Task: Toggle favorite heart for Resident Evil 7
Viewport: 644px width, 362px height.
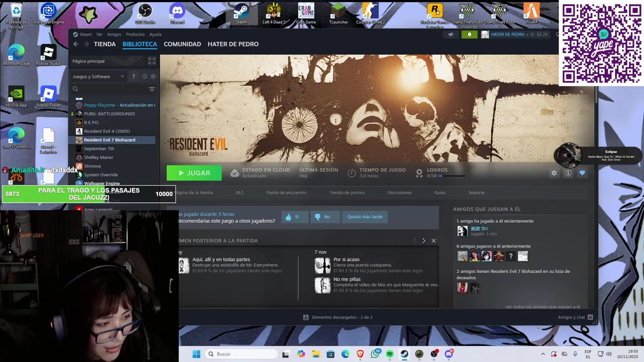Action: [582, 173]
